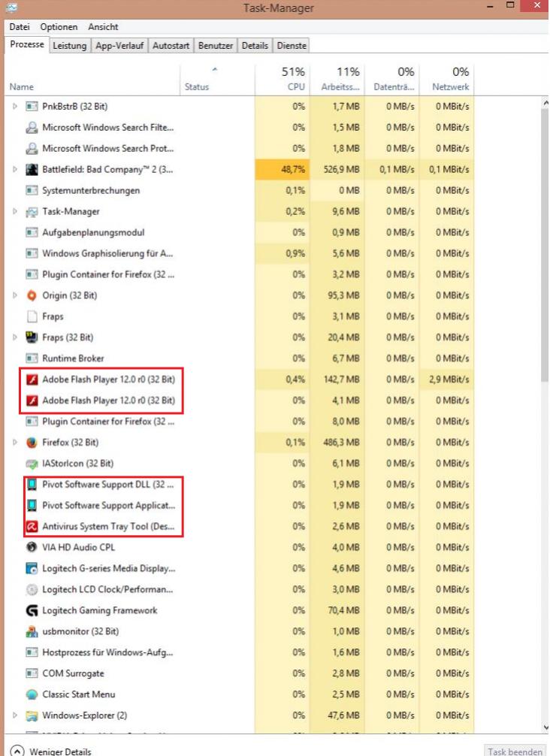Click Adobe Flash Player icon using 4,1 MB
Viewport: 550px width, 756px height.
pos(32,401)
